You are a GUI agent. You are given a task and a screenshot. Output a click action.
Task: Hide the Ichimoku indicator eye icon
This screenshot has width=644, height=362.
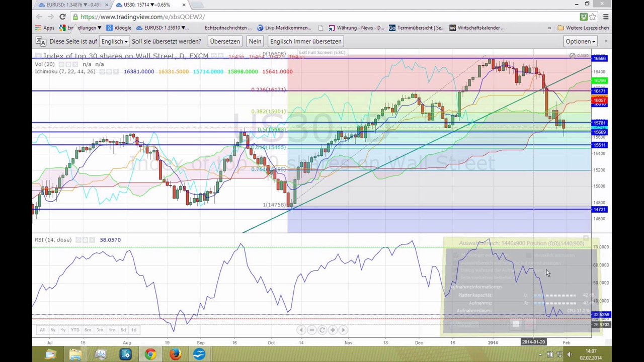point(102,71)
